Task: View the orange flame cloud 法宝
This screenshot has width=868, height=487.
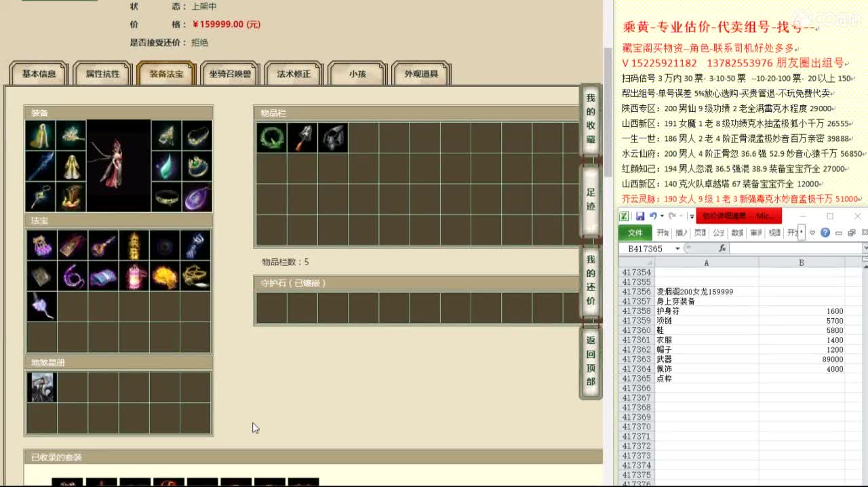Action: (164, 276)
